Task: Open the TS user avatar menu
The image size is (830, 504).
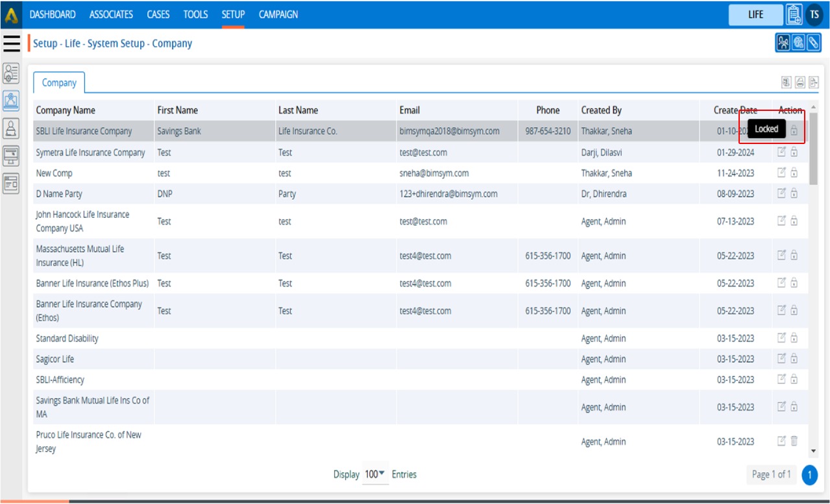Action: [814, 14]
